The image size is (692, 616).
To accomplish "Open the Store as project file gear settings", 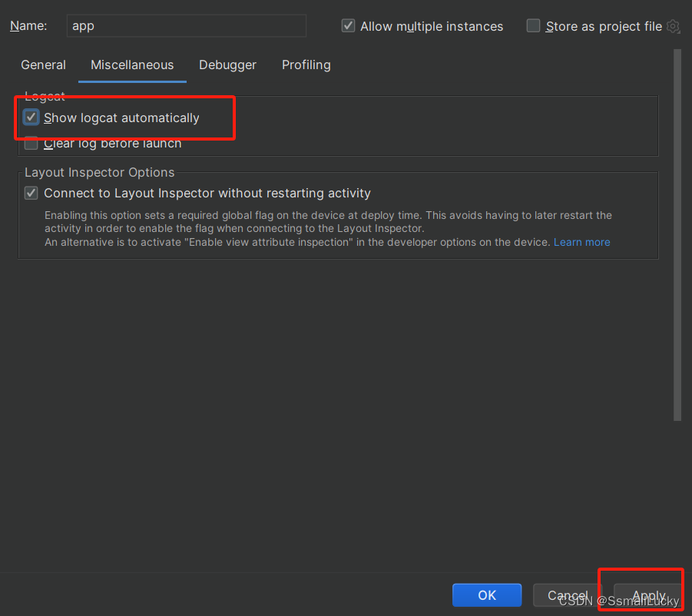I will [673, 25].
